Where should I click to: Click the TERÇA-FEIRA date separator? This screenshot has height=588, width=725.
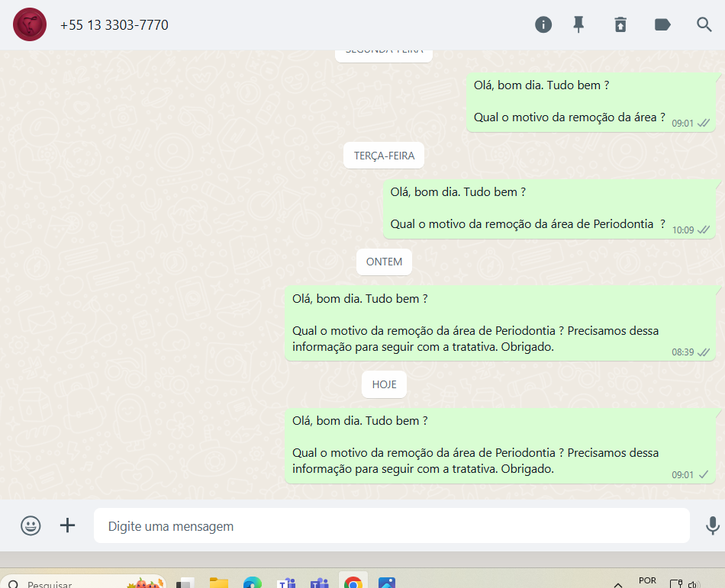(x=384, y=156)
